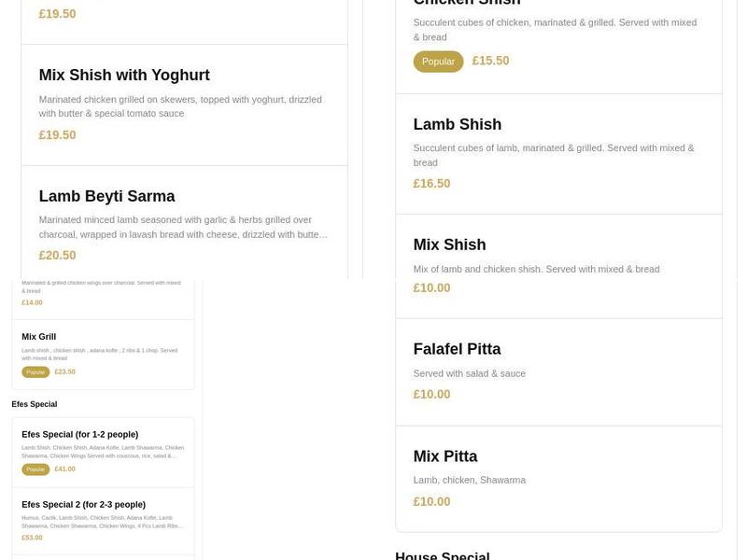The image size is (747, 560).
Task: Open the Lamb Beyti Sarma dish card
Action: pyautogui.click(x=106, y=196)
